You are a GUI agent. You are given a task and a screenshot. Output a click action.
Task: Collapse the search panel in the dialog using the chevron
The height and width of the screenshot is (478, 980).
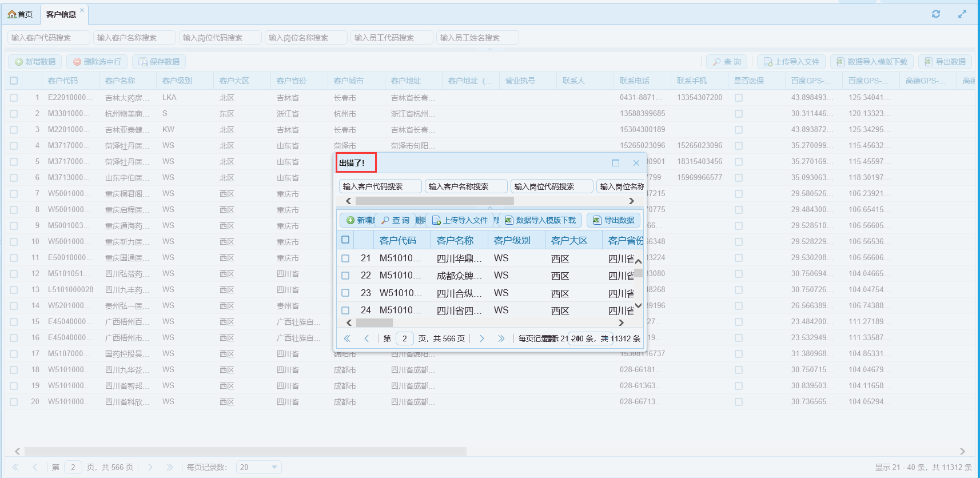coord(490,208)
